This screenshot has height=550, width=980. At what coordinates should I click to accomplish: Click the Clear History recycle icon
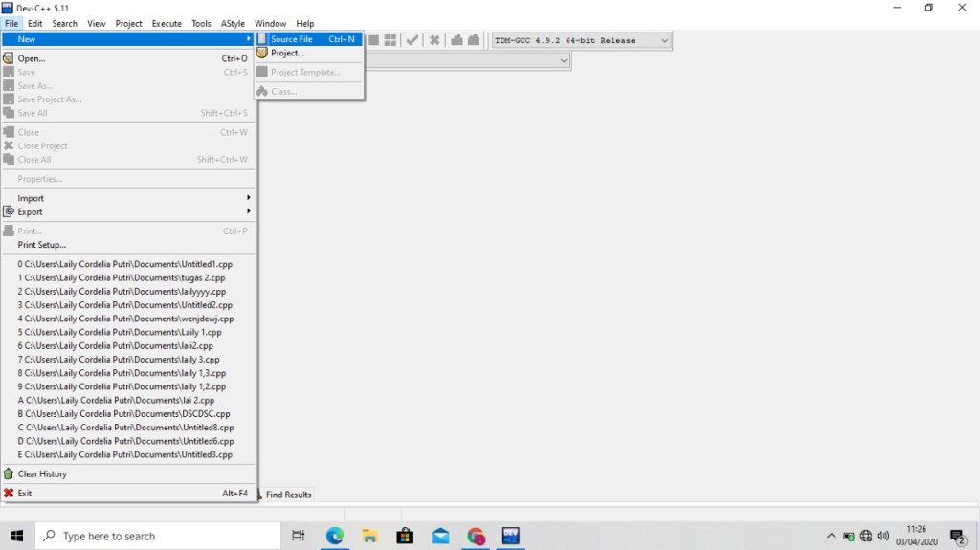pyautogui.click(x=9, y=474)
